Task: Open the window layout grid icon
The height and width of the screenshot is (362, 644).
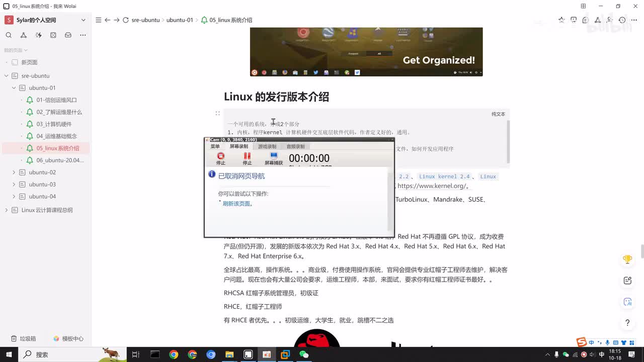Action: click(583, 6)
